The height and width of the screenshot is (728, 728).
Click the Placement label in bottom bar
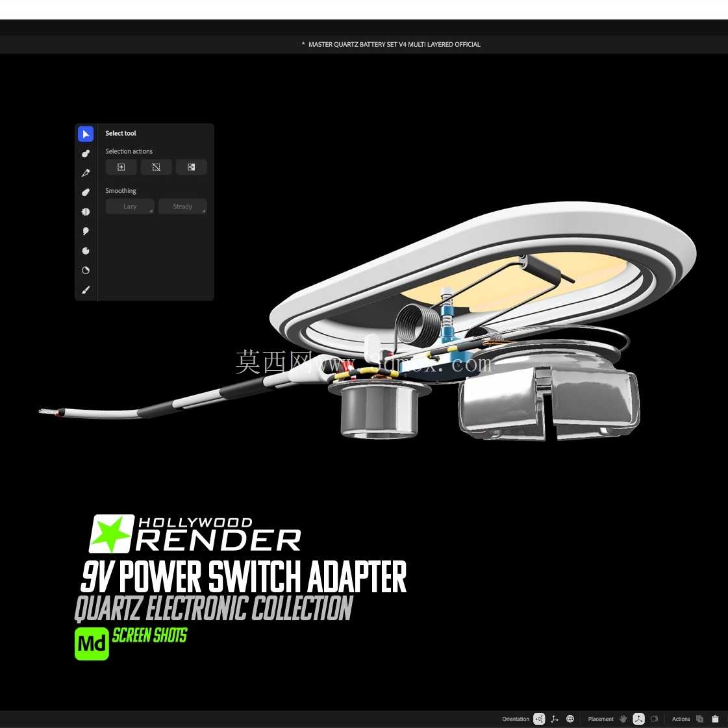tap(600, 719)
